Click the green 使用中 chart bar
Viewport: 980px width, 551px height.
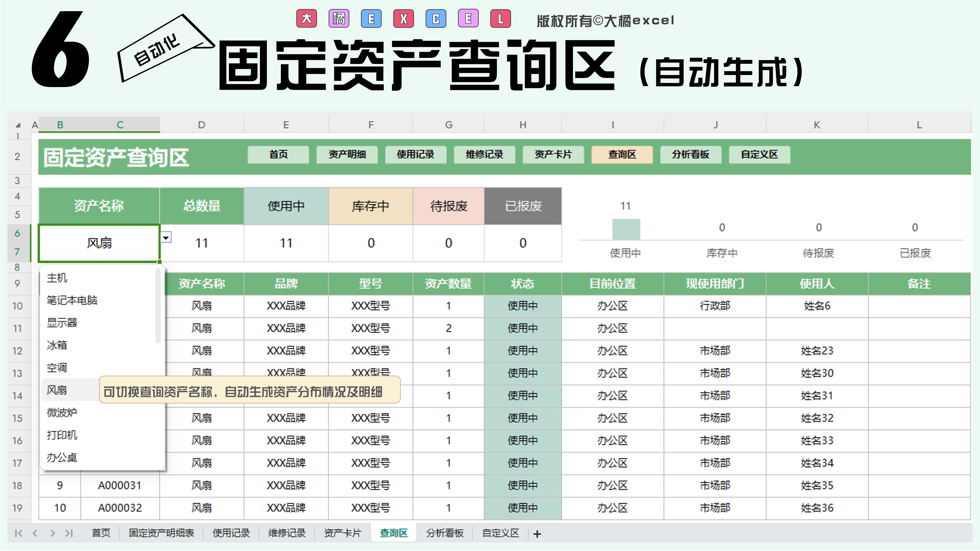(626, 229)
